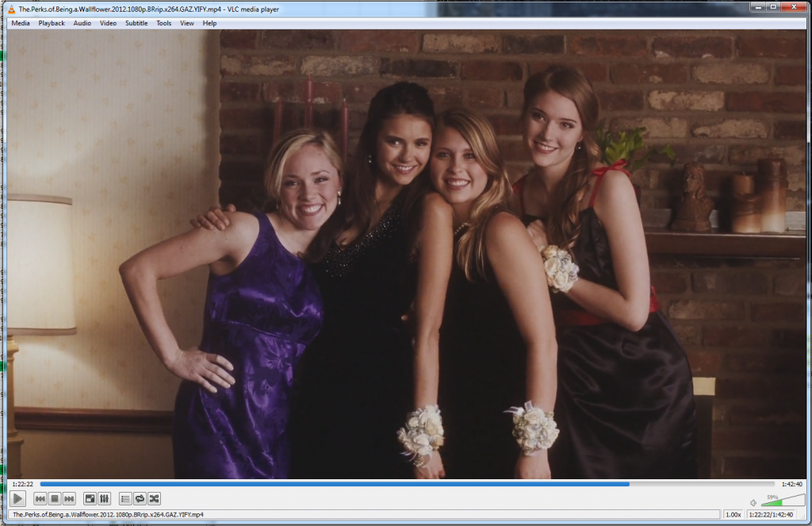Click elapsed time 1:22:22 beside seek bar
This screenshot has height=526, width=812.
(22, 484)
